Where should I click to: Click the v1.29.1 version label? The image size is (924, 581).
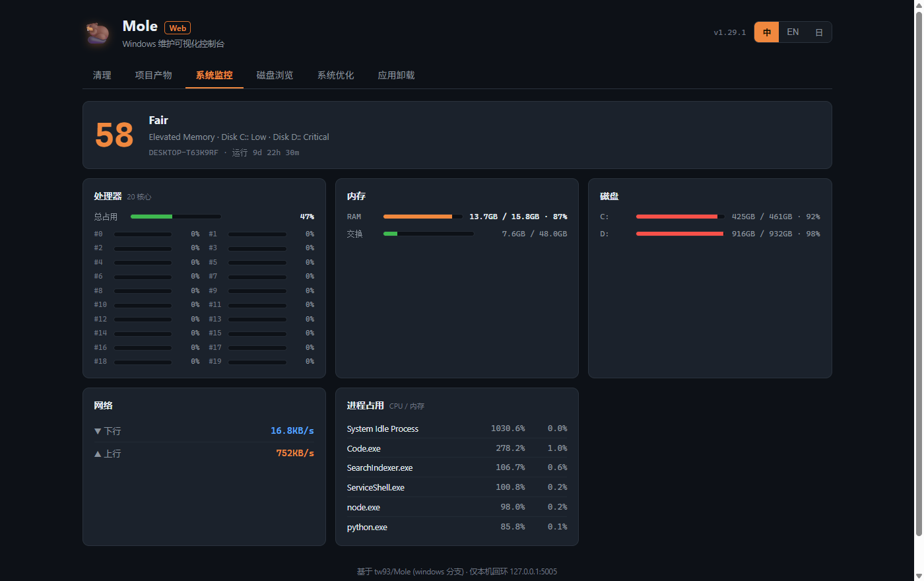pyautogui.click(x=730, y=32)
